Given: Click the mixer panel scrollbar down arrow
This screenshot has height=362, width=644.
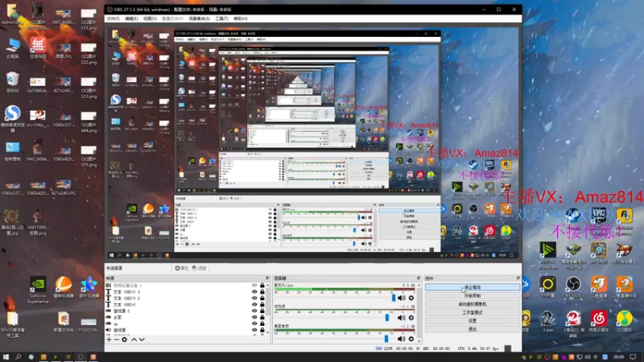Looking at the screenshot, I should [419, 340].
